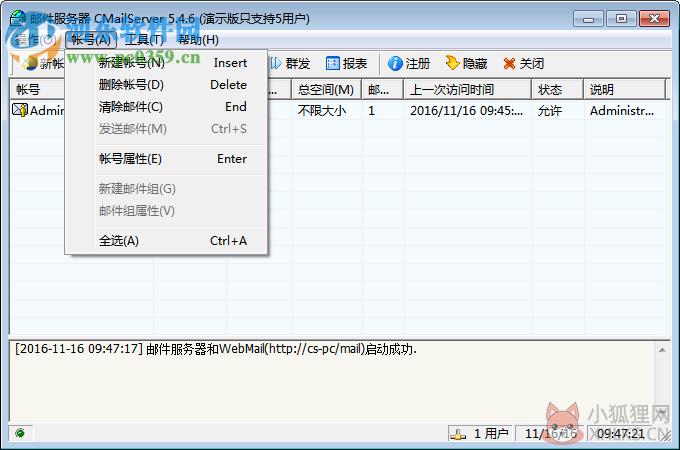
Task: Click the log panel scroll up arrow
Action: [x=662, y=350]
